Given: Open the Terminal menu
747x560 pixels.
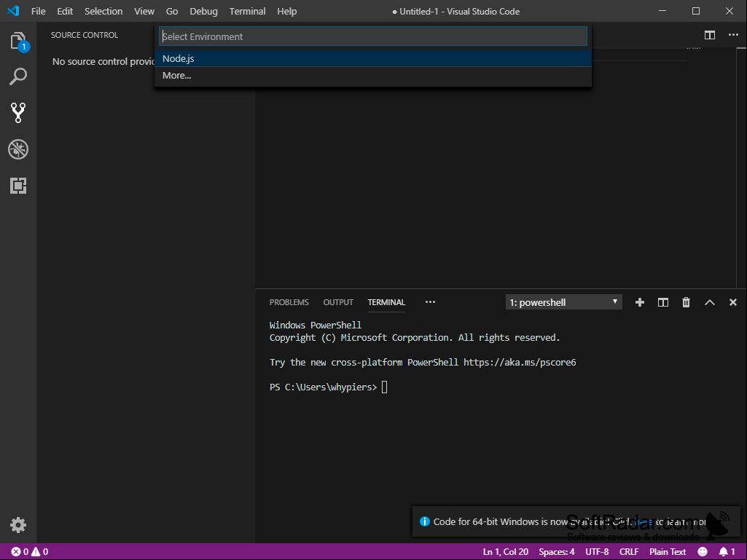Looking at the screenshot, I should pos(247,11).
